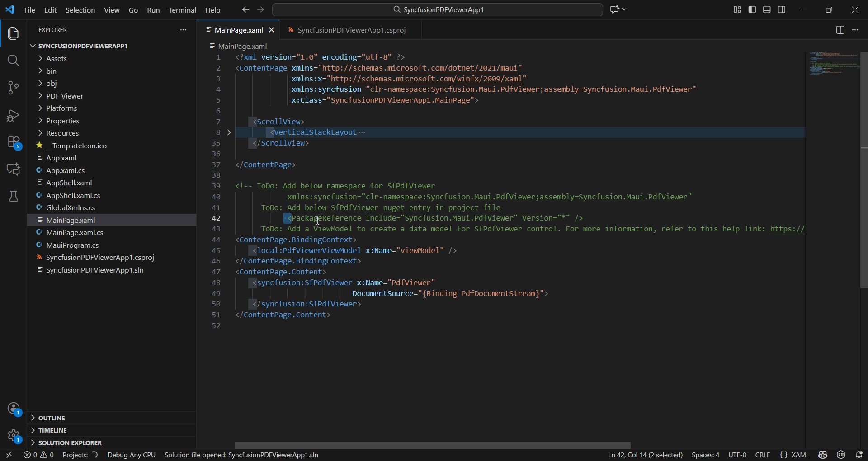Screen dimensions: 868x461
Task: Open the Accounts icon in activity bar
Action: point(14,409)
